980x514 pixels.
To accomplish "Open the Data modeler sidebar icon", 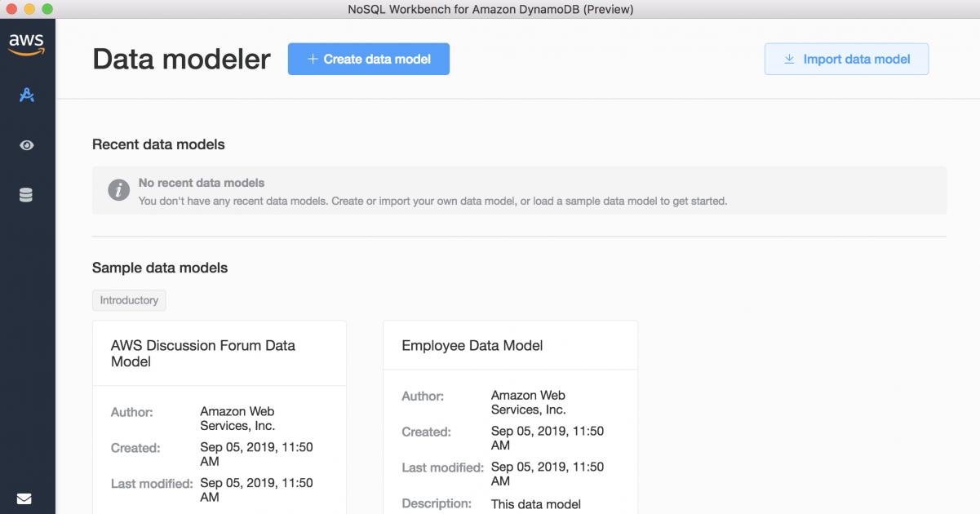I will [27, 95].
